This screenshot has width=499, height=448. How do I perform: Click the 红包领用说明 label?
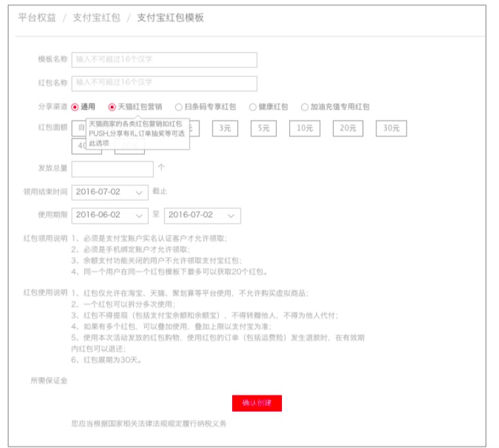45,239
